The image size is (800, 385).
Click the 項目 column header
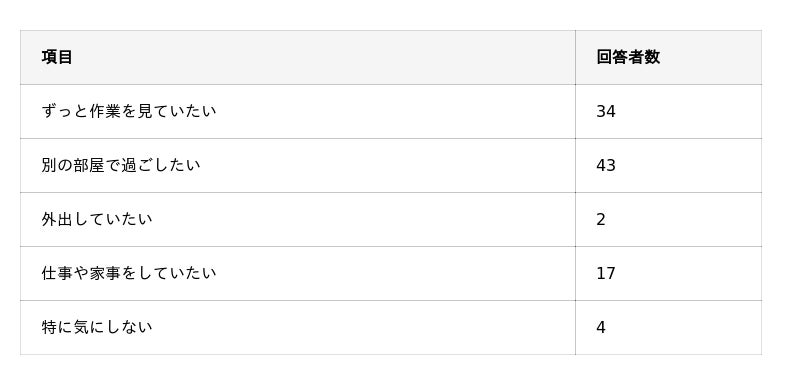pos(57,57)
